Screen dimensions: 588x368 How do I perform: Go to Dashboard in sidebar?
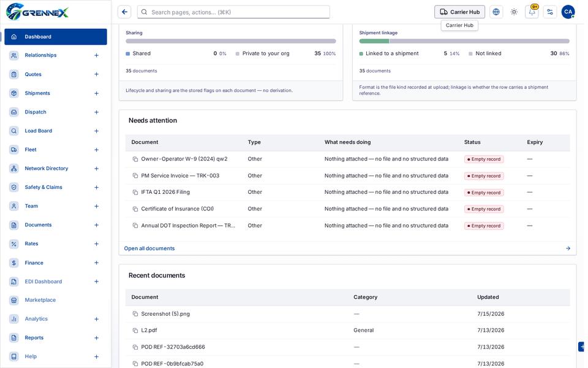[x=56, y=37]
